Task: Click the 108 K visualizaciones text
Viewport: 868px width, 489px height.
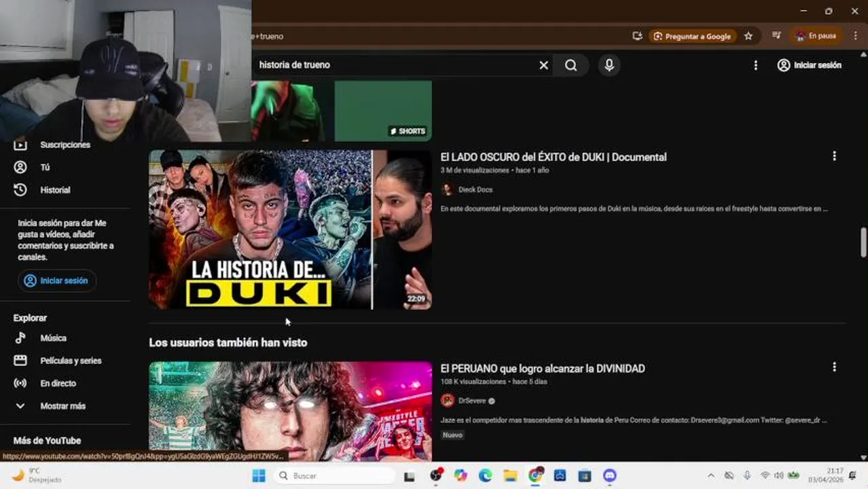Action: click(x=473, y=382)
